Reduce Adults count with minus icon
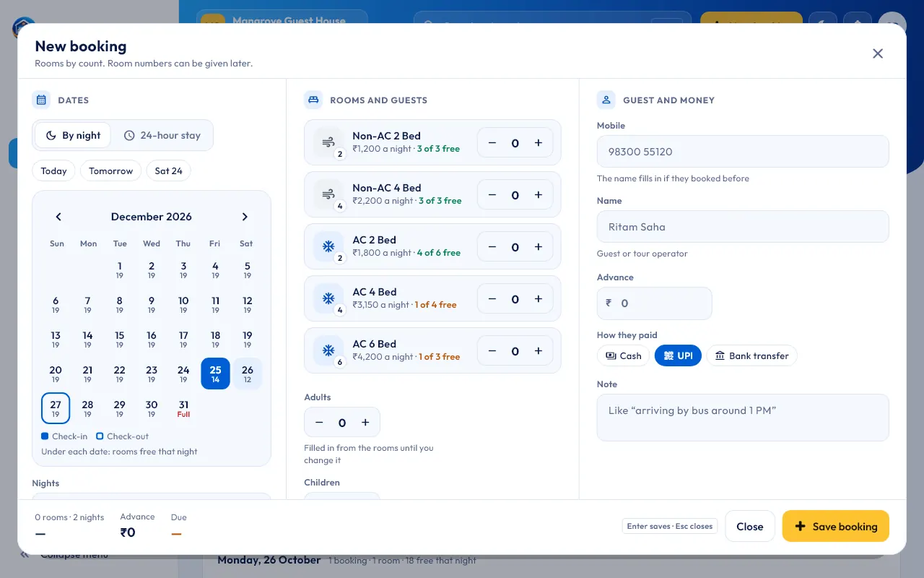 point(319,423)
